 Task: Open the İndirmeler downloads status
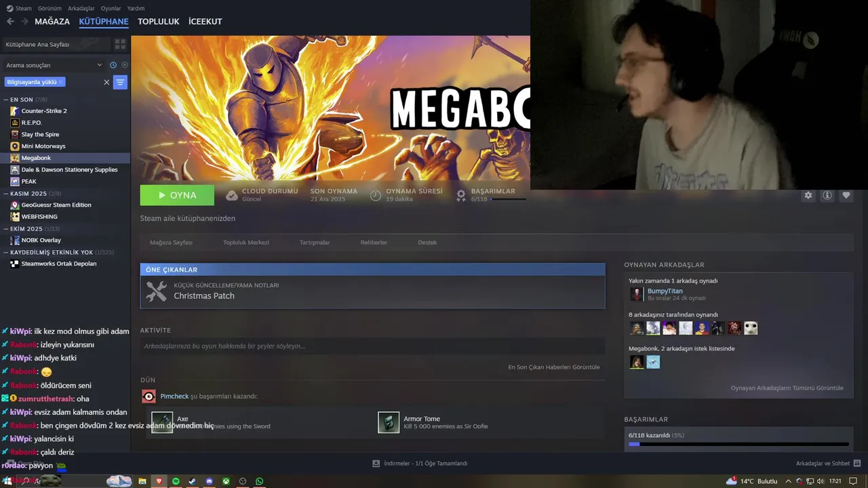click(x=420, y=464)
